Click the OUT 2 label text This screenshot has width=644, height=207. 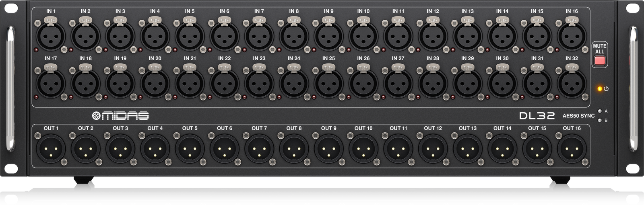pos(85,128)
